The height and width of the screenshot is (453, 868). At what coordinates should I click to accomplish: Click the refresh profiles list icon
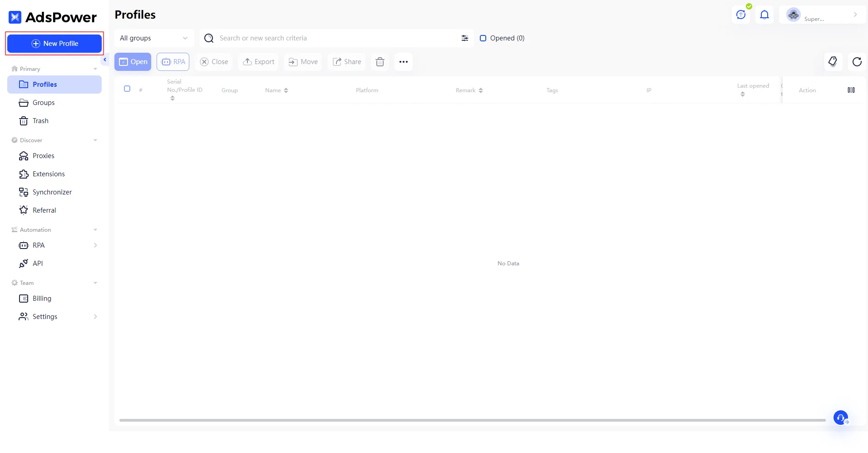pyautogui.click(x=857, y=62)
